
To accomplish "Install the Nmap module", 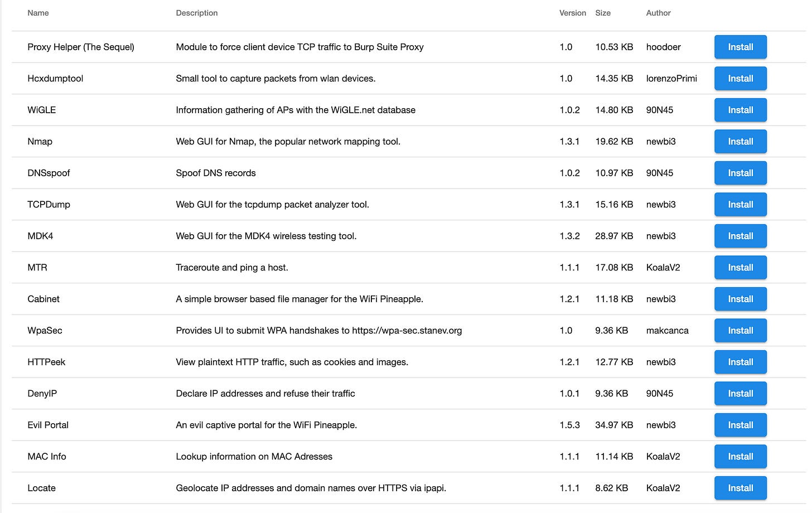I will click(x=740, y=141).
